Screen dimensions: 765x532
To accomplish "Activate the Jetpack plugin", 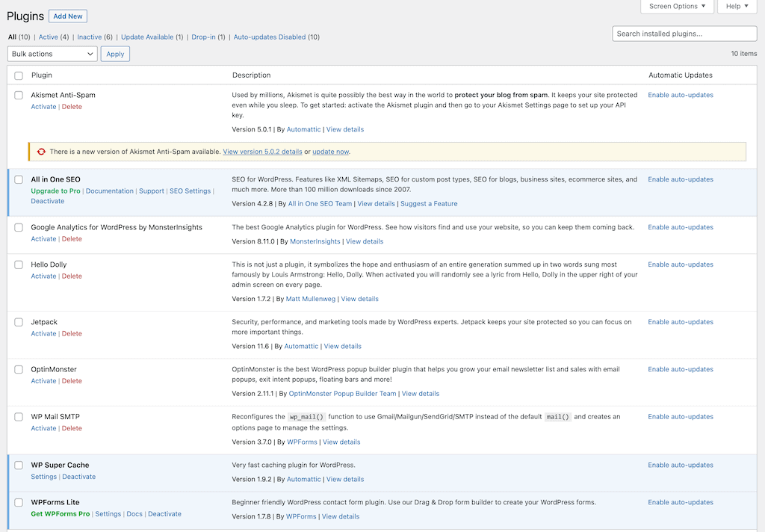I will [x=43, y=334].
